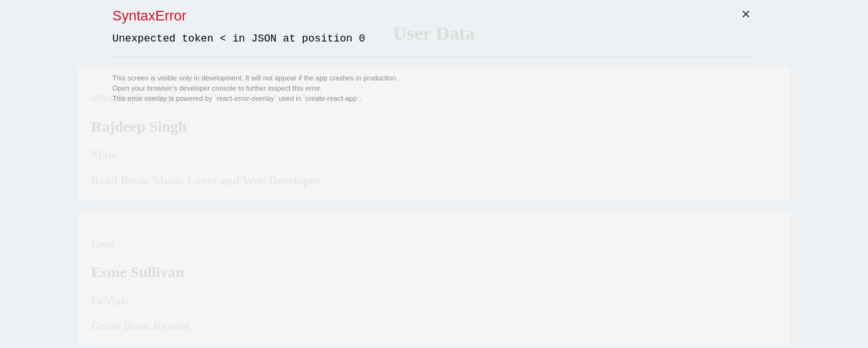Select the name 'Rajdeep Singh'

(138, 126)
